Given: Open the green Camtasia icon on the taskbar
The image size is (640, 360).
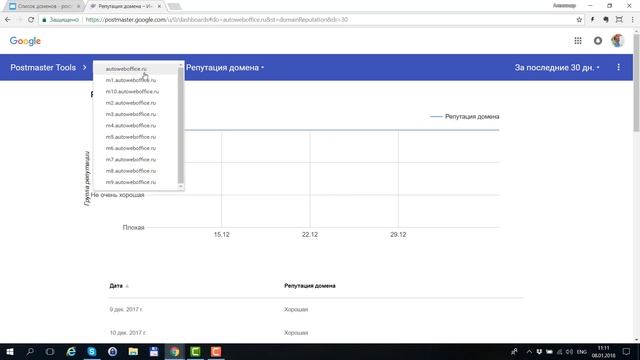Looking at the screenshot, I should click(195, 351).
